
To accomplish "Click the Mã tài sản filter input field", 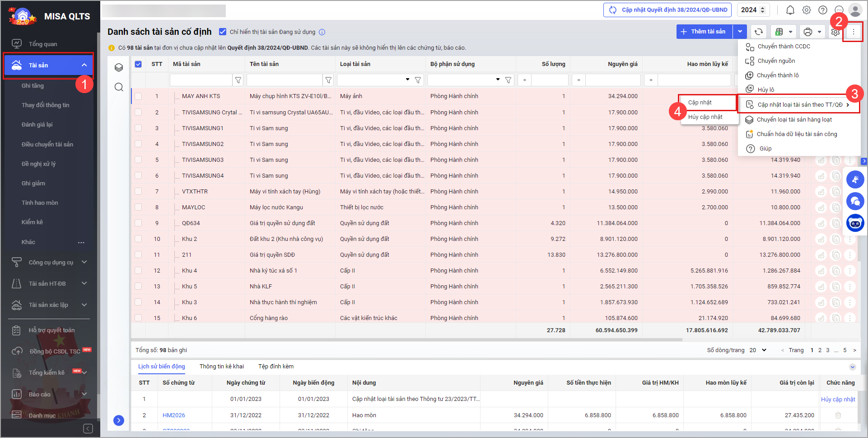I will 201,80.
